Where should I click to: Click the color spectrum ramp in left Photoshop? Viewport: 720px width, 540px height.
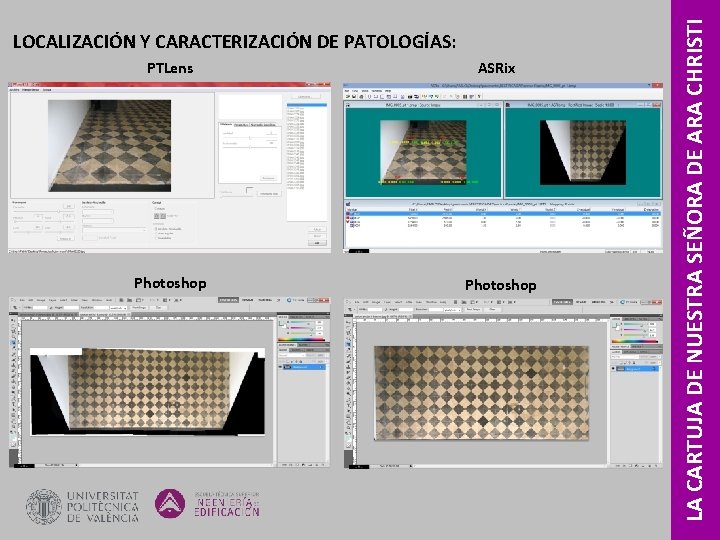301,339
